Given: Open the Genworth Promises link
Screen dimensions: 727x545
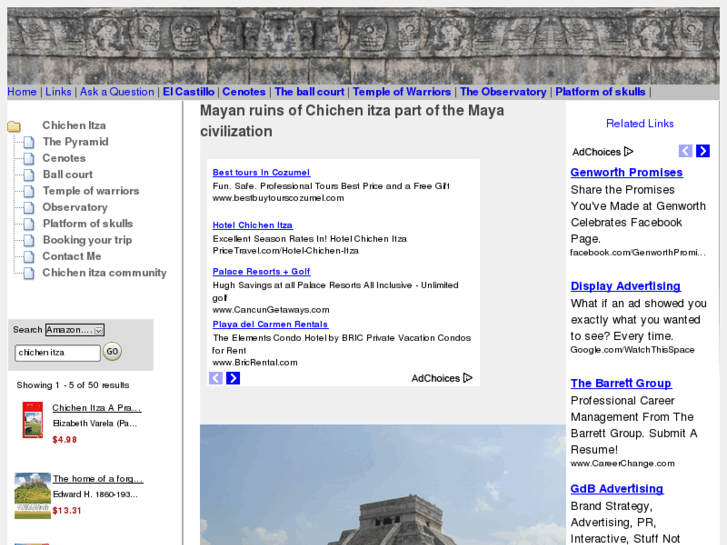Looking at the screenshot, I should 626,173.
